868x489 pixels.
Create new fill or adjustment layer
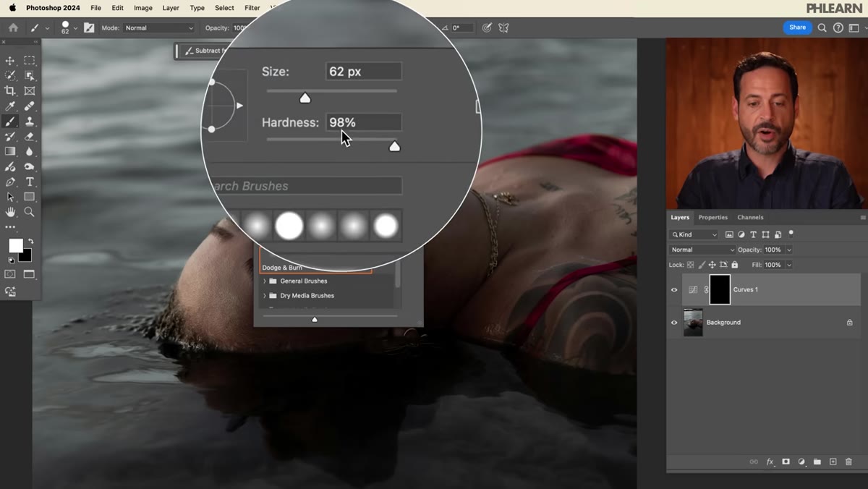click(x=801, y=462)
